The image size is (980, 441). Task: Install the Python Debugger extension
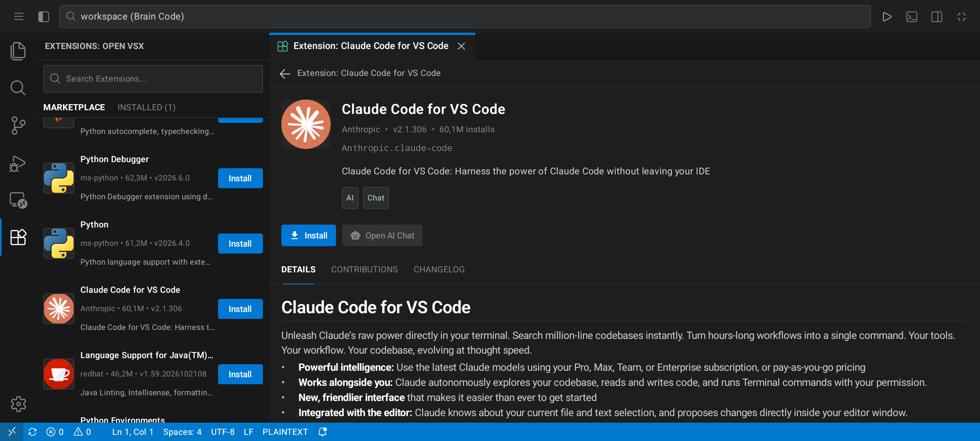pyautogui.click(x=240, y=178)
